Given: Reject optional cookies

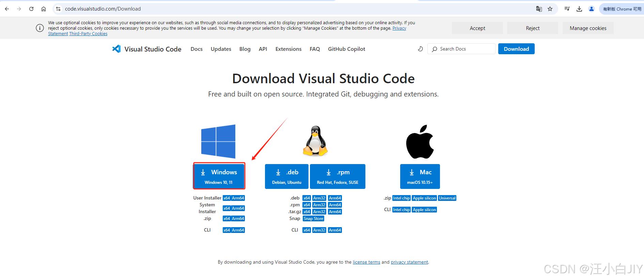Looking at the screenshot, I should (x=533, y=28).
